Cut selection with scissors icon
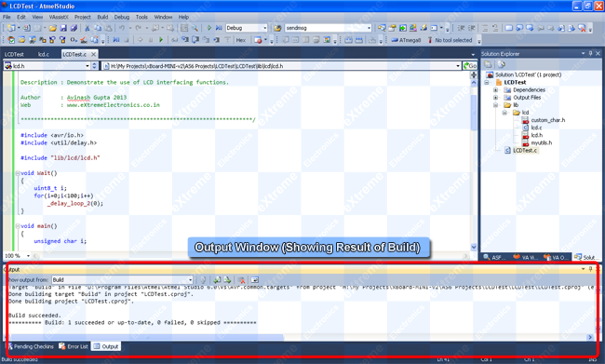Screen dimensions: 605x364 (x=87, y=28)
